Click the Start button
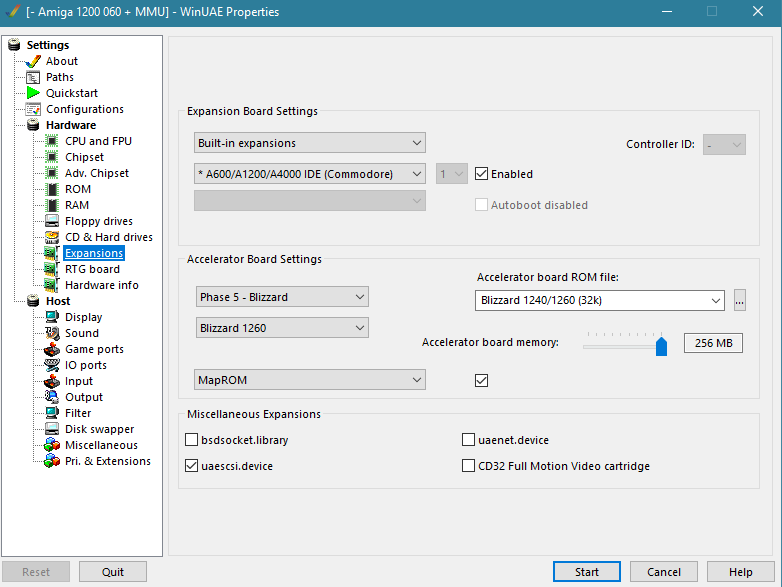The width and height of the screenshot is (782, 587). (586, 572)
